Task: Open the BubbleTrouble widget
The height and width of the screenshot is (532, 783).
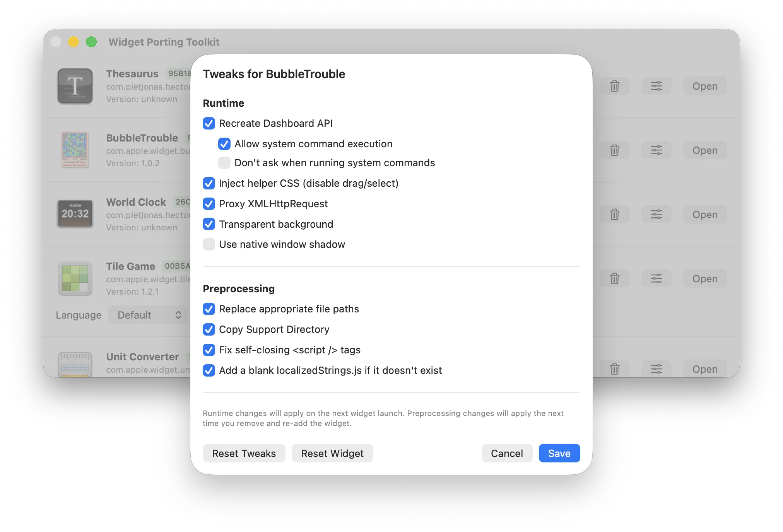Action: 705,150
